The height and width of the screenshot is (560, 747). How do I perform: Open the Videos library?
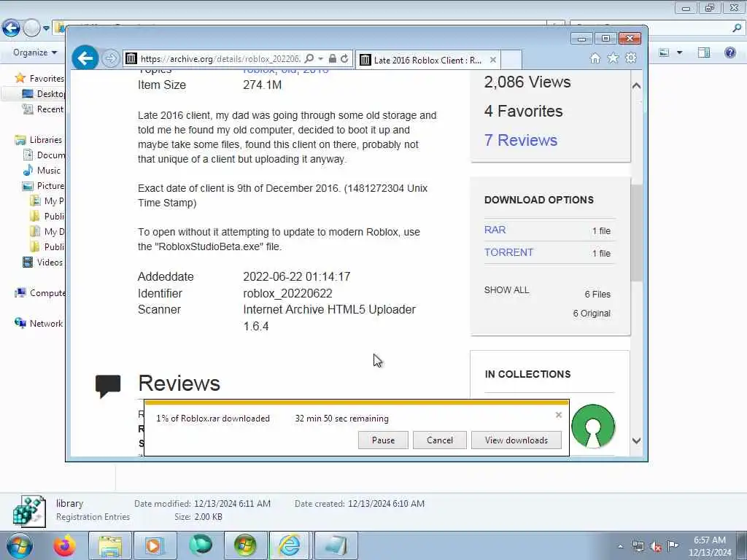point(42,262)
